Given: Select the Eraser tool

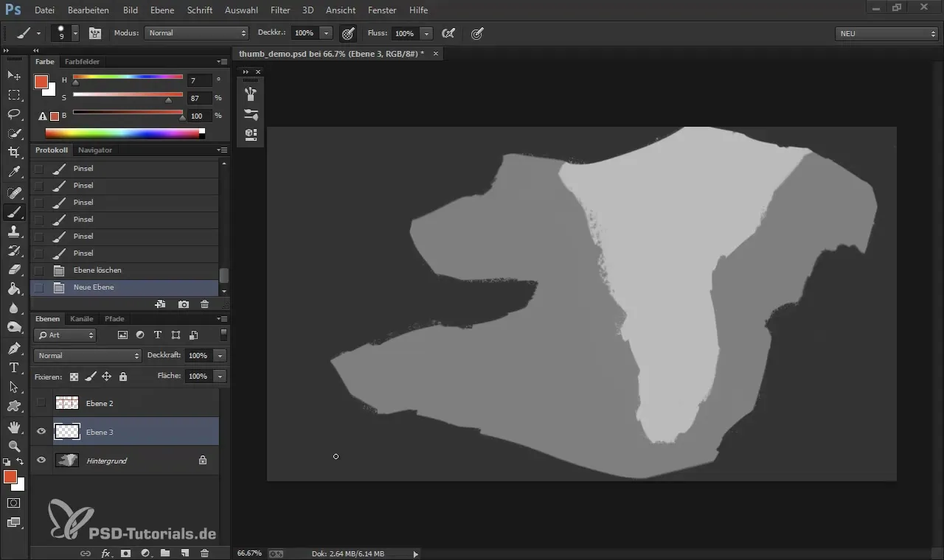Looking at the screenshot, I should click(14, 270).
